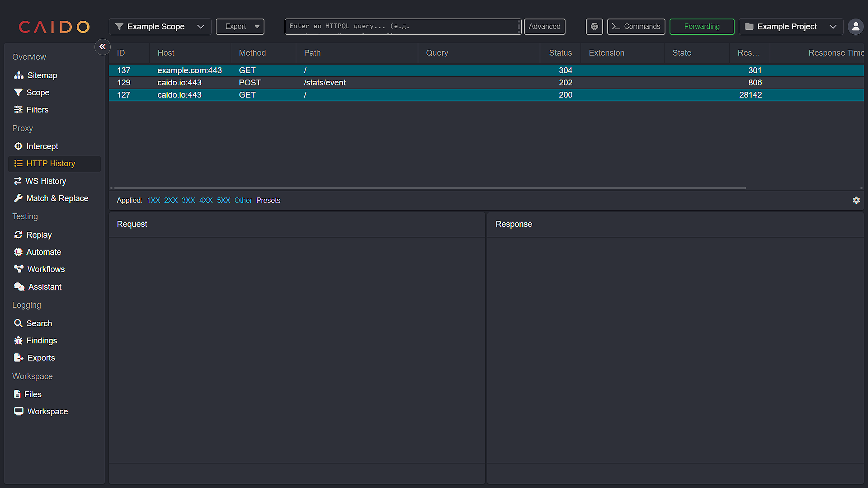The image size is (868, 488).
Task: Click the Presets filter option
Action: pyautogui.click(x=268, y=200)
